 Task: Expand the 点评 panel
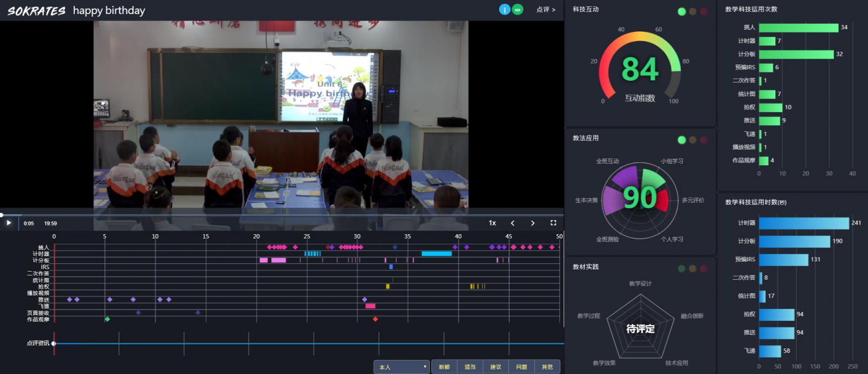pyautogui.click(x=546, y=10)
